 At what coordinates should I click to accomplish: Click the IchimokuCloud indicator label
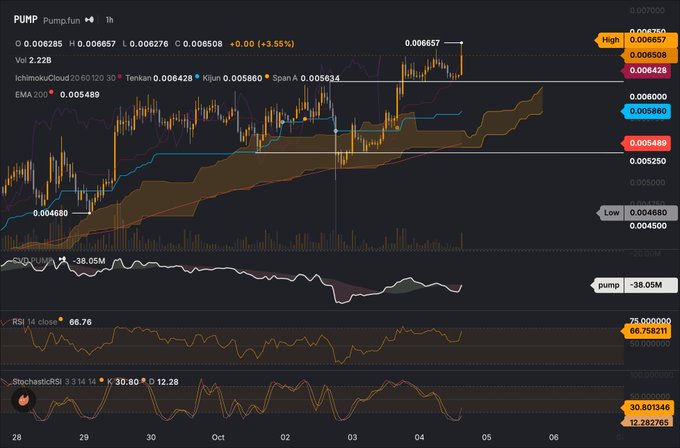pos(42,78)
